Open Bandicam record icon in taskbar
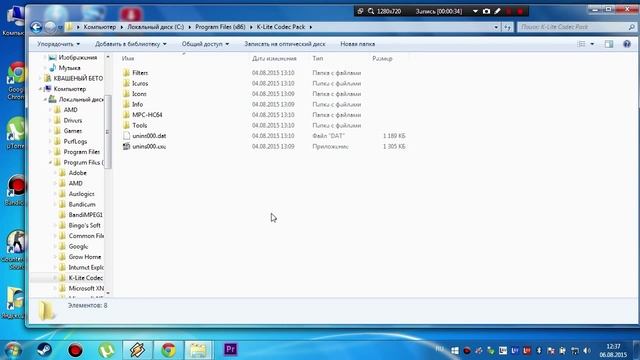The height and width of the screenshot is (360, 640). [x=75, y=350]
